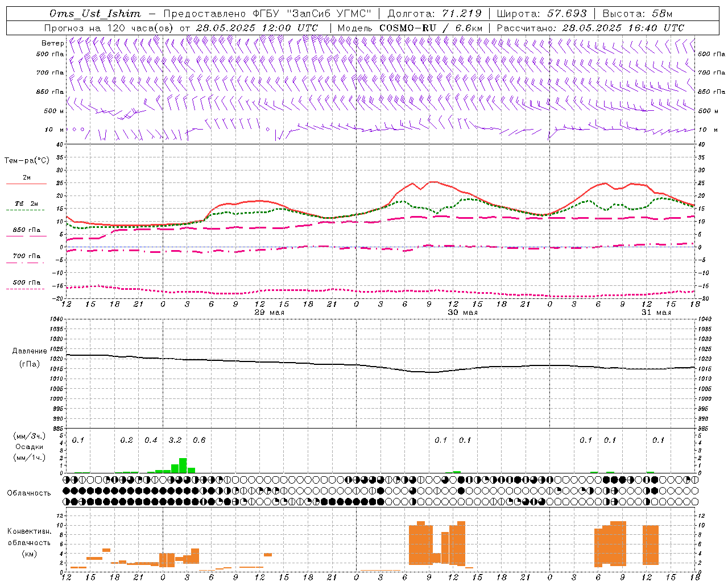Click the Долгота: 71.219 value
This screenshot has height=582, width=728.
coord(435,14)
